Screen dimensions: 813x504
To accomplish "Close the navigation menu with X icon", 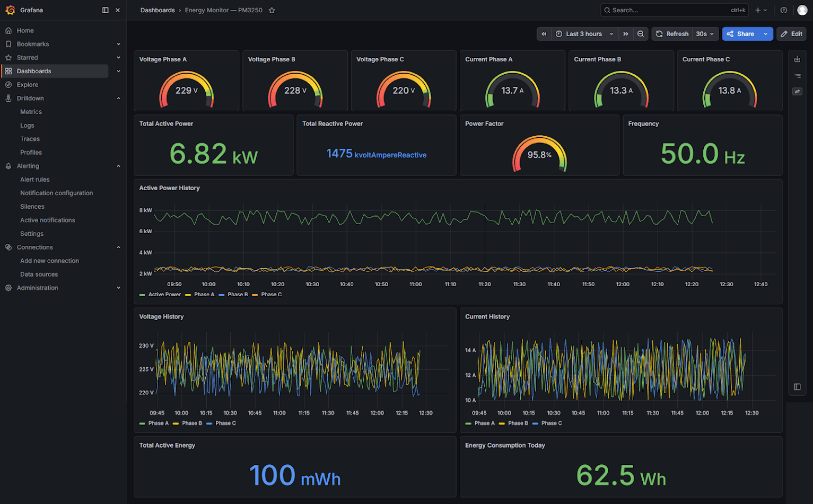I will (118, 10).
